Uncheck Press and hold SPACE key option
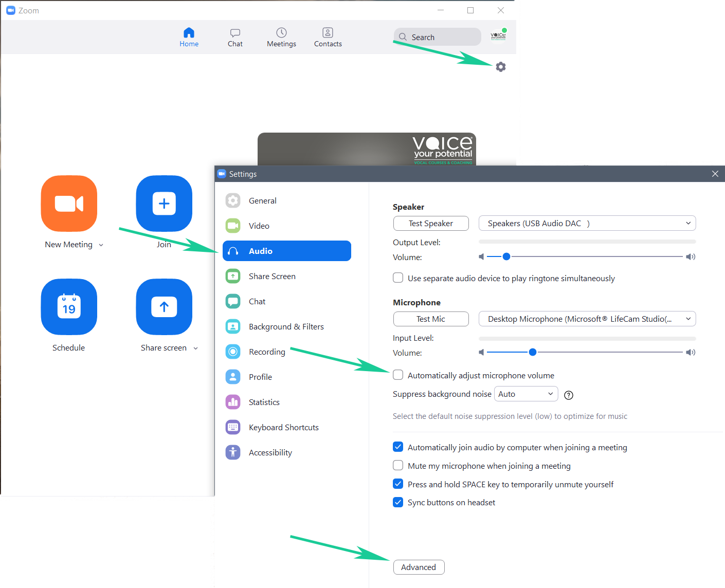Screen dimensions: 725x588 tap(398, 484)
